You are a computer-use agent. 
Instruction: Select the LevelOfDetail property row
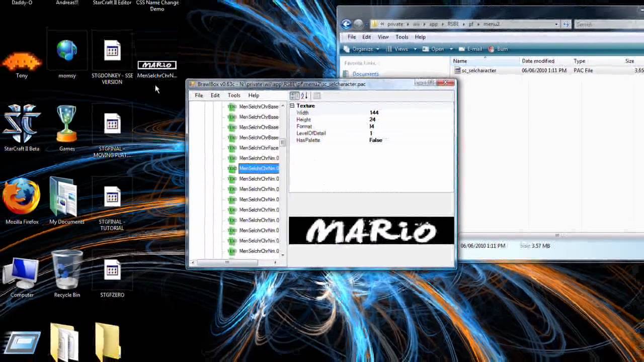pyautogui.click(x=371, y=133)
